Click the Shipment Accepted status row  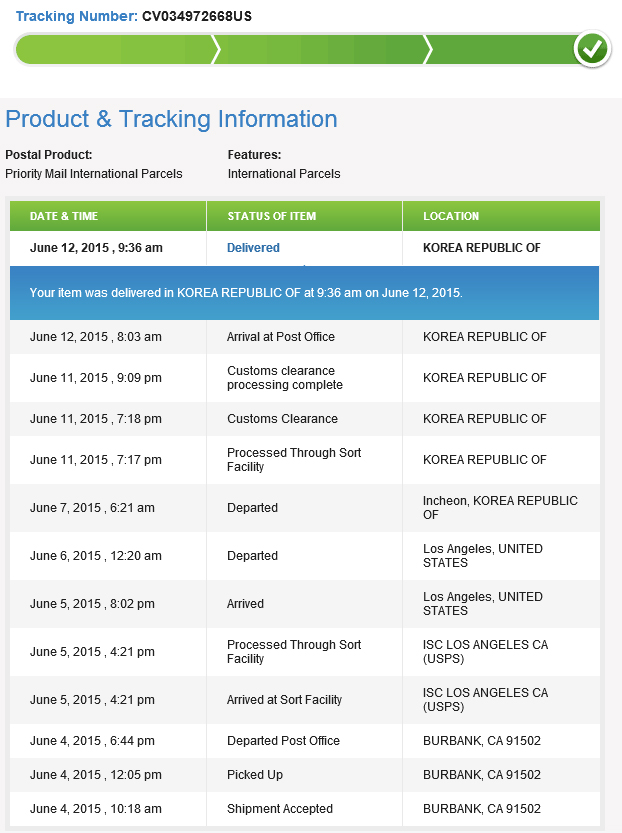point(304,809)
